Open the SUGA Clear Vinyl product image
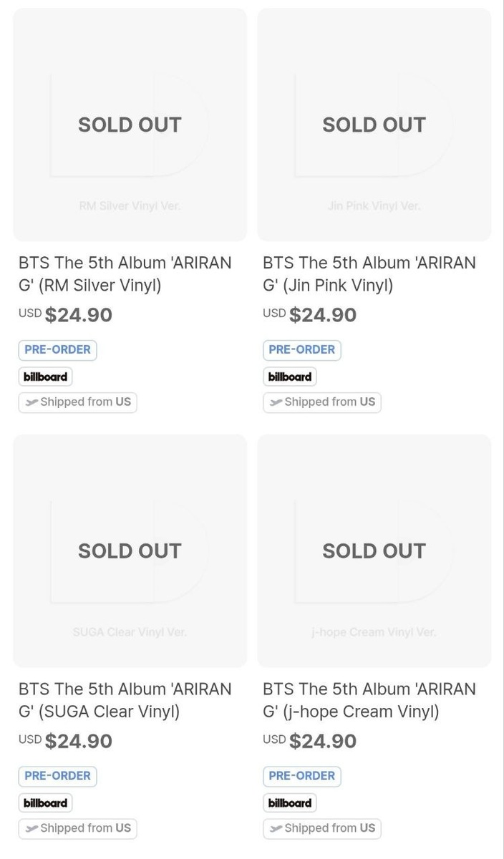Screen dimensions: 504x859 point(130,550)
